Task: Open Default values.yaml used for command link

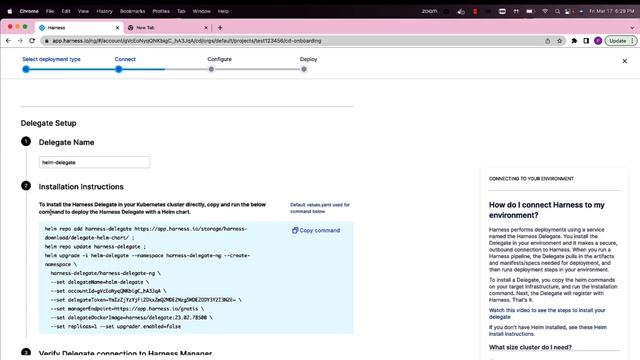Action: click(x=320, y=208)
